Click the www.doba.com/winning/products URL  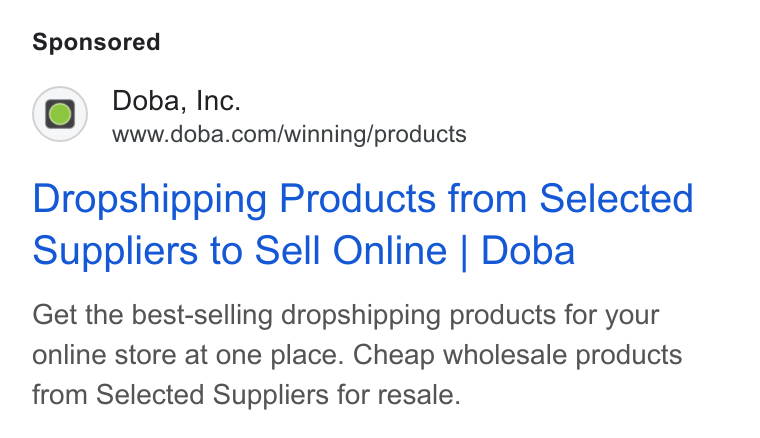[x=289, y=134]
